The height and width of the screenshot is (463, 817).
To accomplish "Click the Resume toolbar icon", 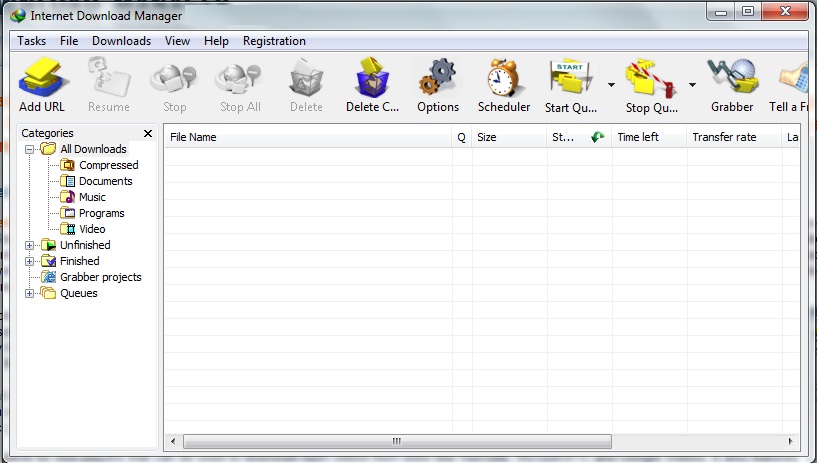I will tap(109, 78).
